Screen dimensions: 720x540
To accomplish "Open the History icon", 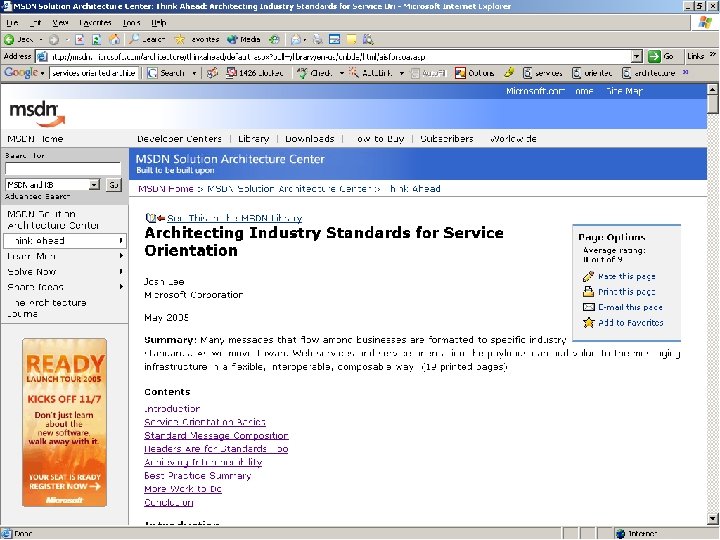I will (x=274, y=39).
